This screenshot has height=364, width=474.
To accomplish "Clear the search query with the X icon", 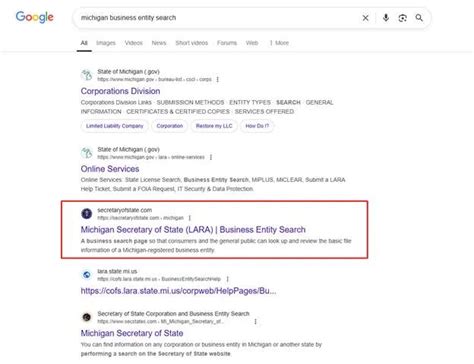I will coord(365,18).
